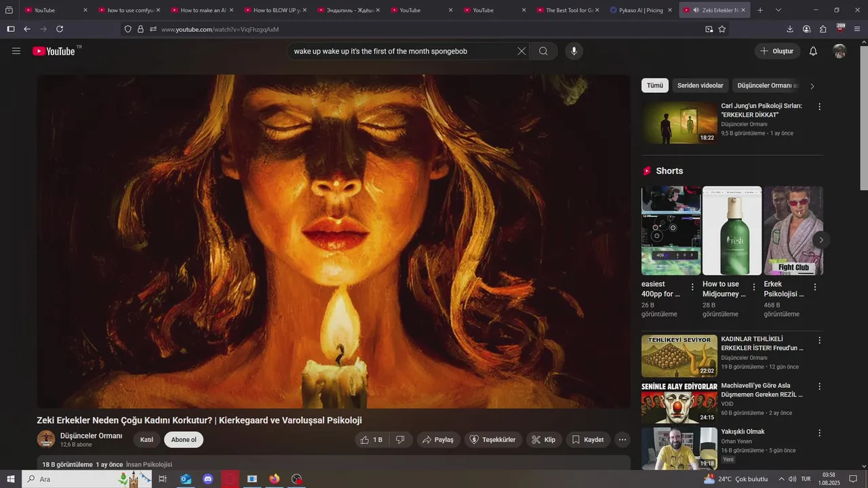
Task: Go back one page
Action: pyautogui.click(x=27, y=29)
